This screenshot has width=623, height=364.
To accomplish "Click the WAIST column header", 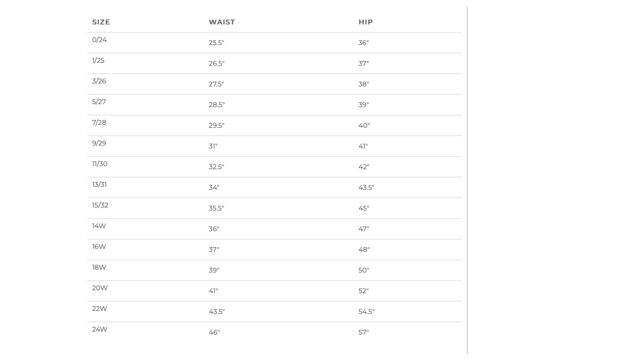I will point(222,22).
